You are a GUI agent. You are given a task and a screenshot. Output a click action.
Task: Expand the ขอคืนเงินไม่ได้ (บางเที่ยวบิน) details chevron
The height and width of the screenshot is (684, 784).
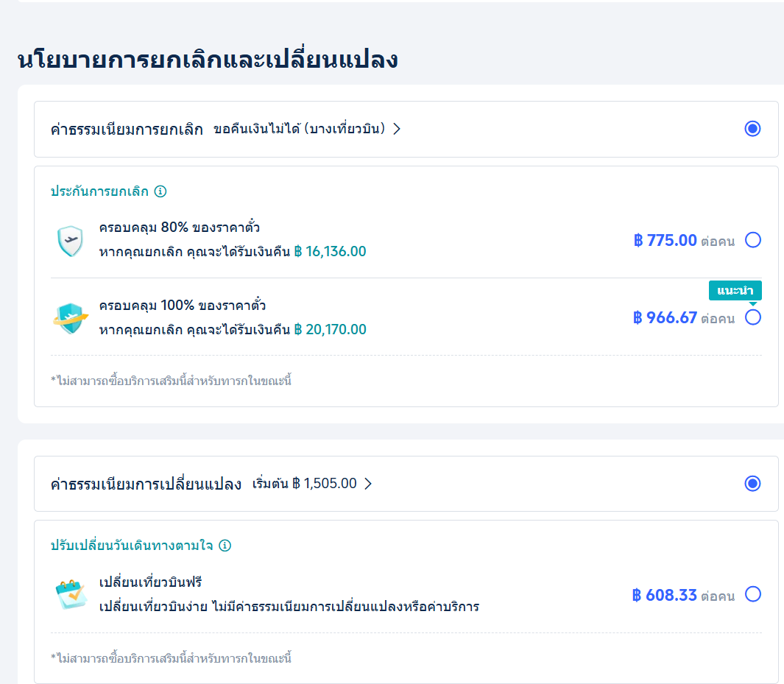[x=397, y=129]
